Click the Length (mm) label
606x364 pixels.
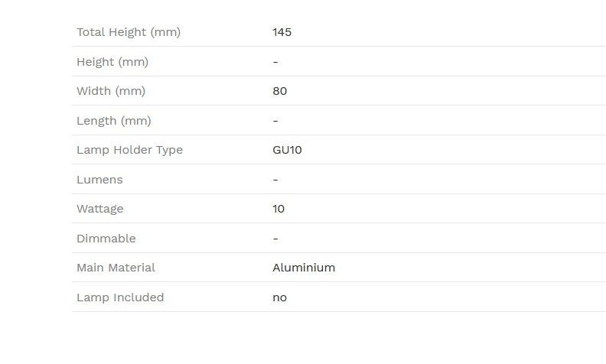point(113,121)
